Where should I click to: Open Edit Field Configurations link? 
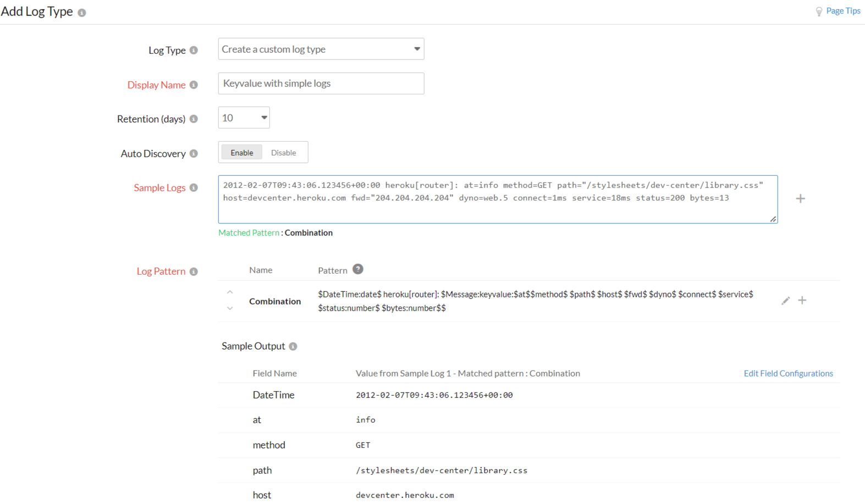coord(788,373)
